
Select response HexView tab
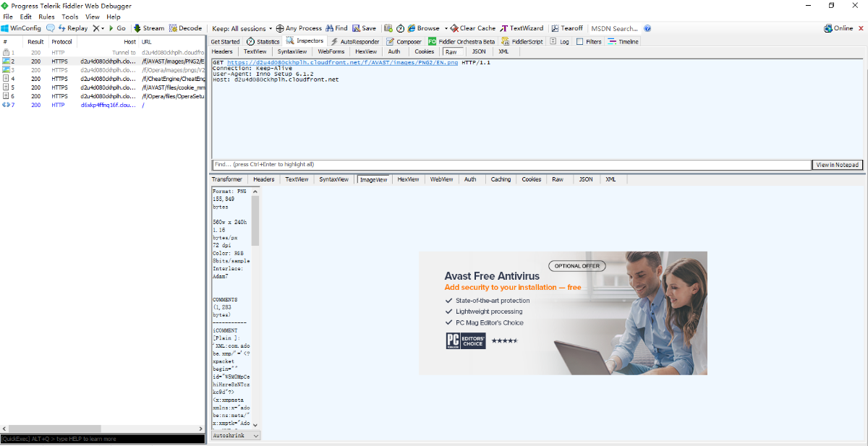click(x=409, y=179)
